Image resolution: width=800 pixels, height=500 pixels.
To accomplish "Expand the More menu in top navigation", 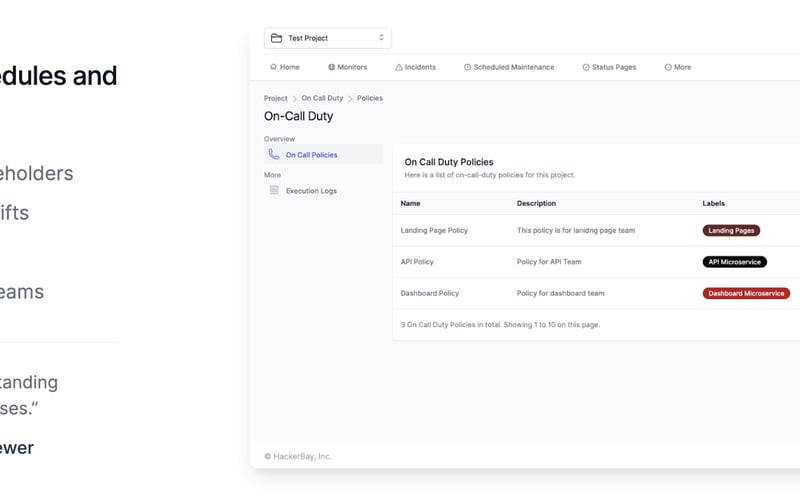I will point(678,67).
